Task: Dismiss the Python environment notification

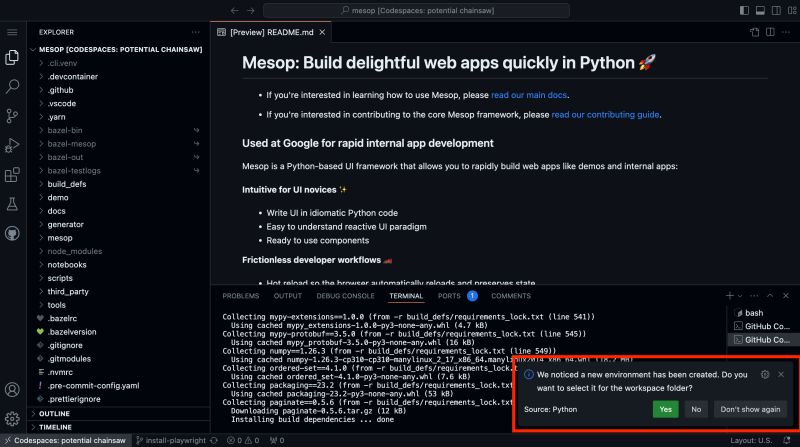Action: coord(781,374)
